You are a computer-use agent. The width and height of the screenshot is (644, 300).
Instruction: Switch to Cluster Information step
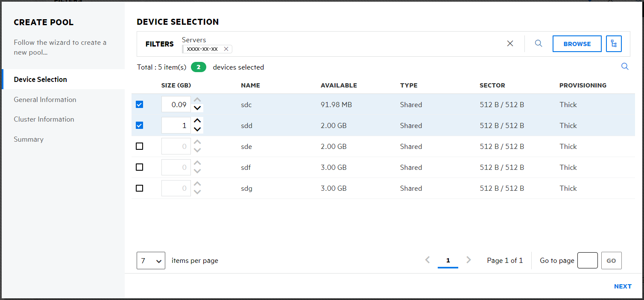[x=44, y=119]
